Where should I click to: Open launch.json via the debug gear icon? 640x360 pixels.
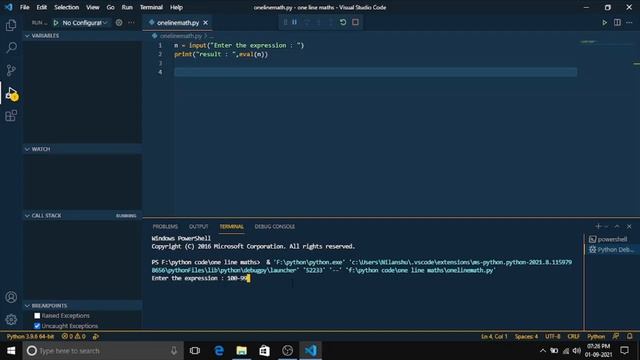click(119, 23)
